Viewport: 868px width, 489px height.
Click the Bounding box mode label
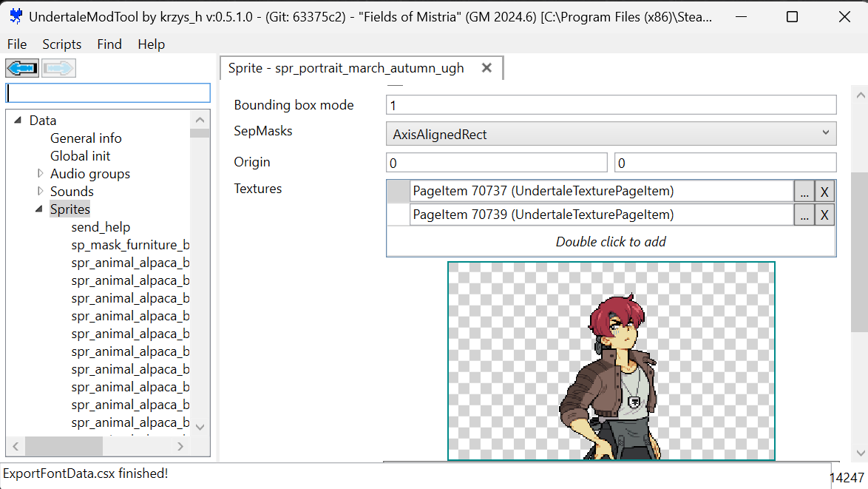[x=294, y=104]
